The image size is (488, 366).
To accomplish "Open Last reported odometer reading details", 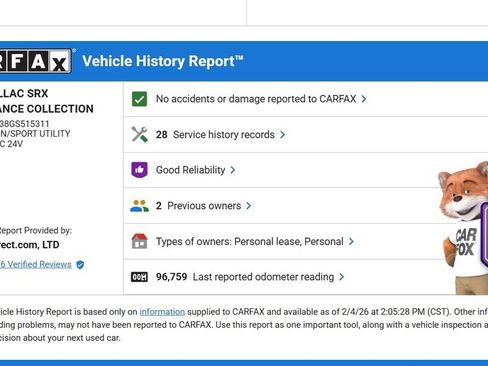I will [263, 277].
